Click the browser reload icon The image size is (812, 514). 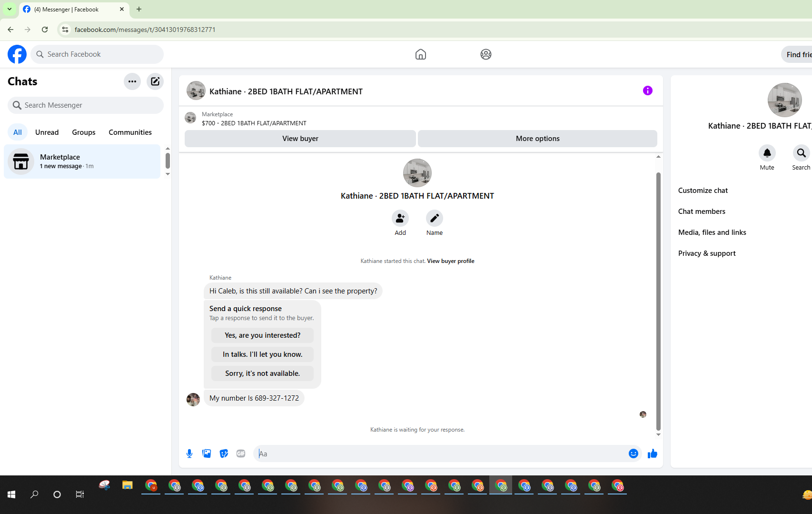[x=45, y=30]
